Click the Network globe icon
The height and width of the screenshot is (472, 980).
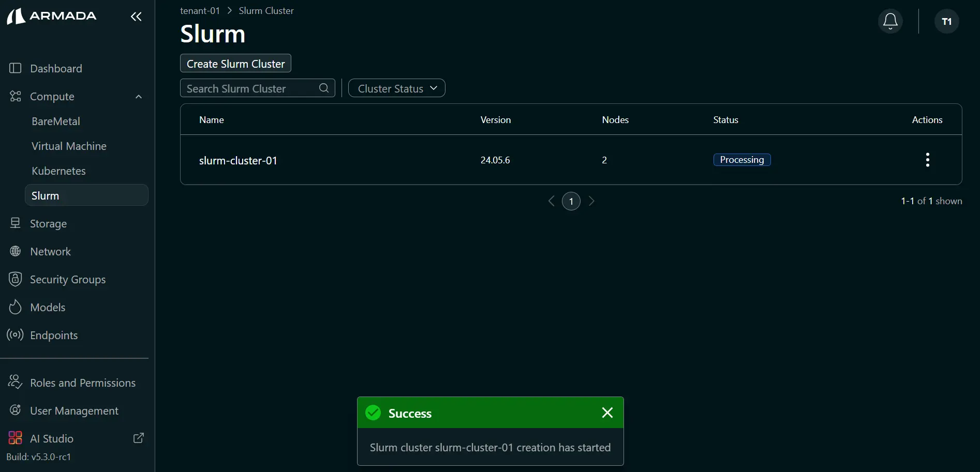pyautogui.click(x=16, y=251)
